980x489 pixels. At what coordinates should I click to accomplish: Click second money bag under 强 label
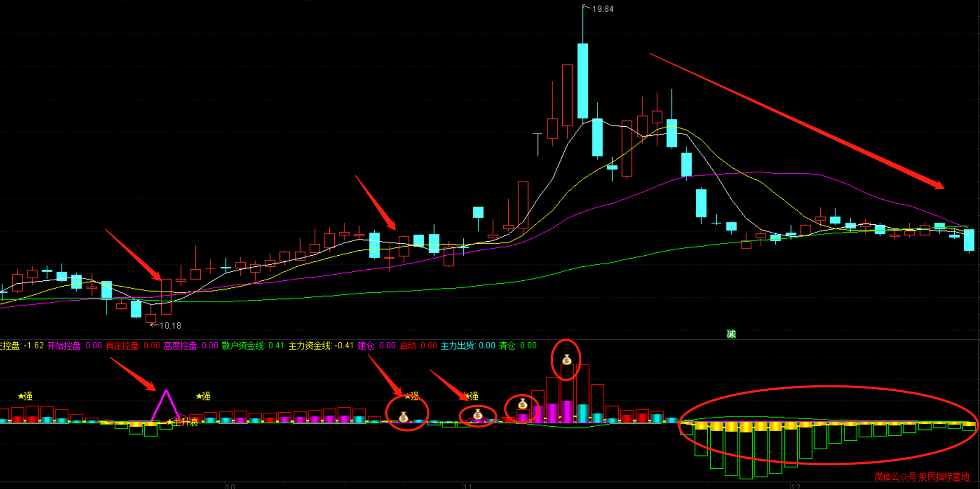point(478,414)
